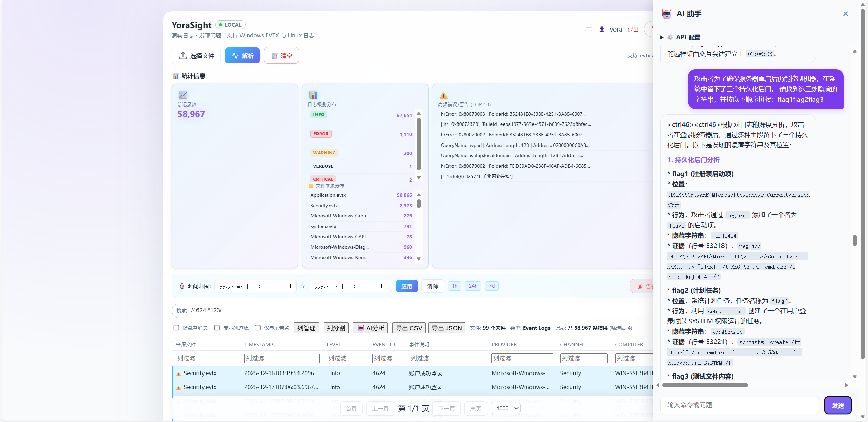
Task: Select the 24h quick time range
Action: 473,286
